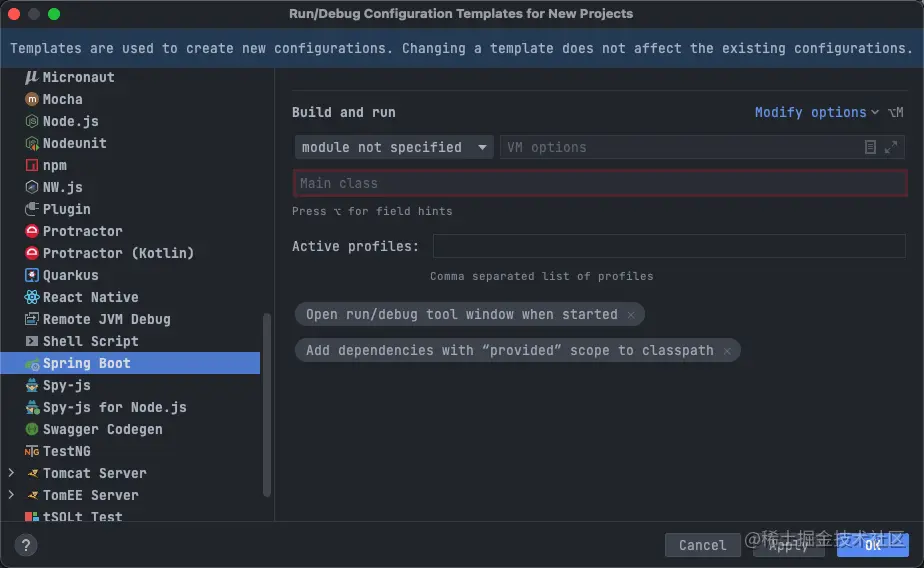Screen dimensions: 924x568
Task: Open the 'module not specified' dropdown
Action: (394, 147)
